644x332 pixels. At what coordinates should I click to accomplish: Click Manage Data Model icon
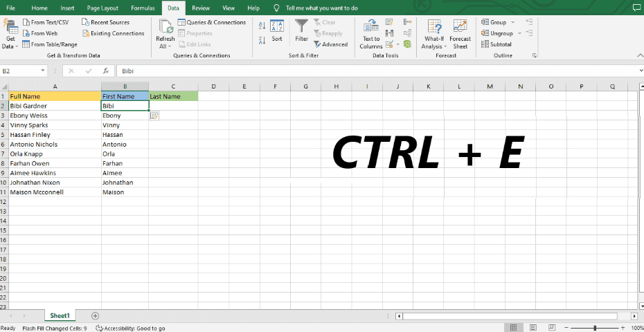(x=407, y=44)
